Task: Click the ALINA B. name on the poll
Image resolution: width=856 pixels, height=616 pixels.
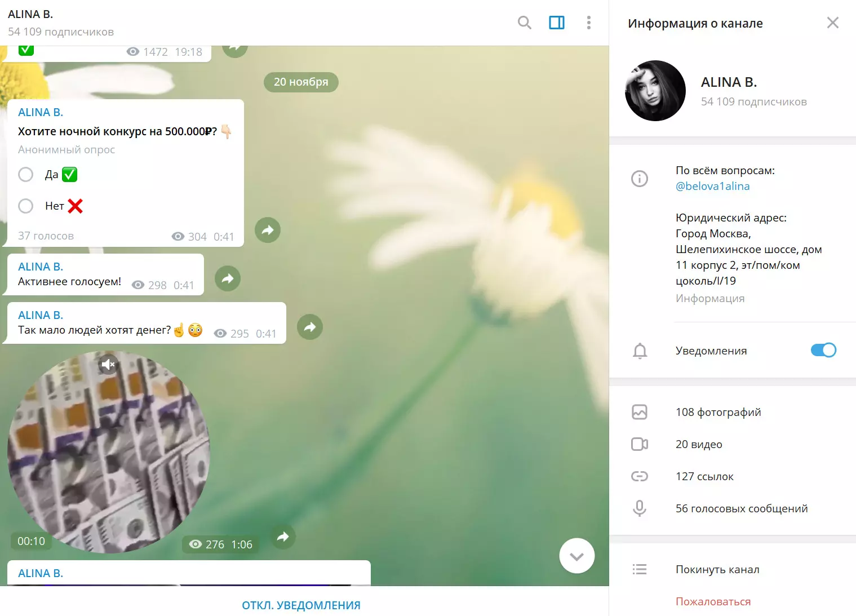Action: click(x=41, y=112)
